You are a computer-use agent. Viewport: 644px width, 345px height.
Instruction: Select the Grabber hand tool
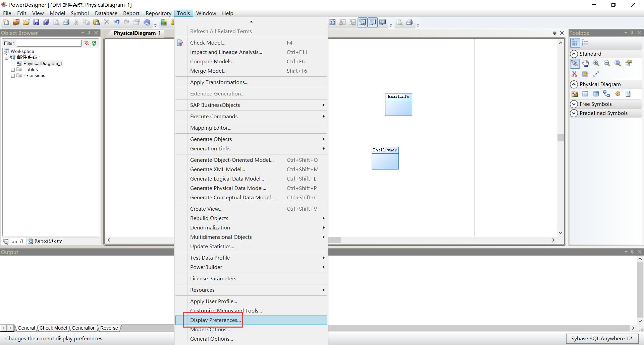[x=586, y=63]
